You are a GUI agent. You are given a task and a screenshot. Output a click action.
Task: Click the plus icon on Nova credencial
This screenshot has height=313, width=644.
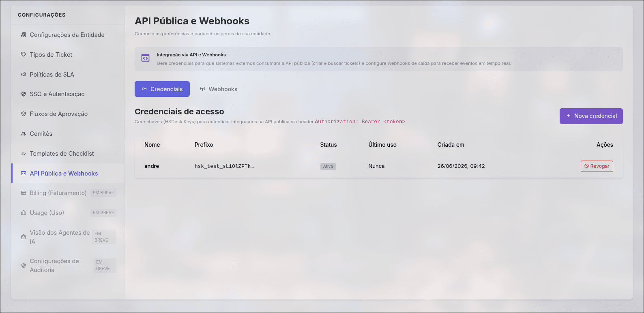coord(569,116)
